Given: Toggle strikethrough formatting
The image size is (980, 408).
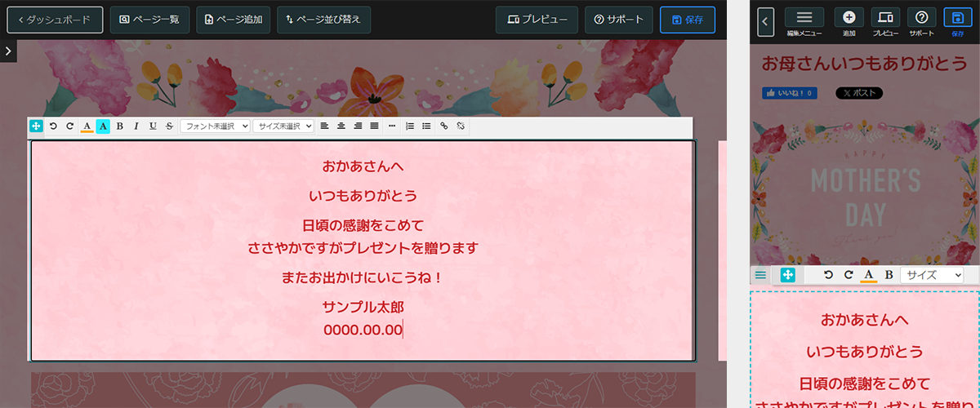Looking at the screenshot, I should pos(169,126).
